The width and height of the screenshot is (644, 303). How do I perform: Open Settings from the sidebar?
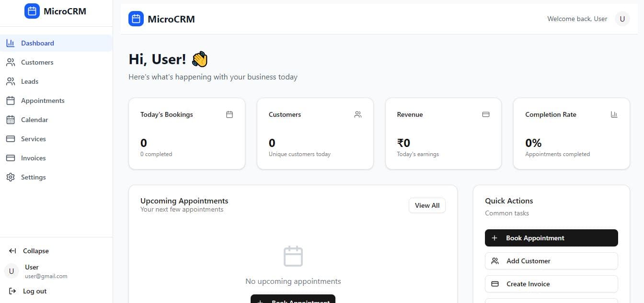(56, 177)
